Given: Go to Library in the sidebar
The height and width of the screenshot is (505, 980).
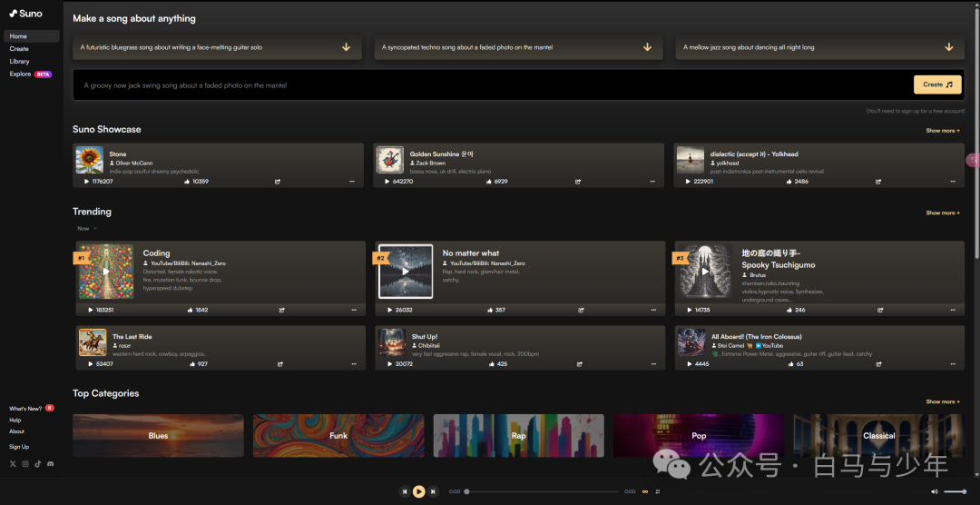Looking at the screenshot, I should (x=19, y=62).
